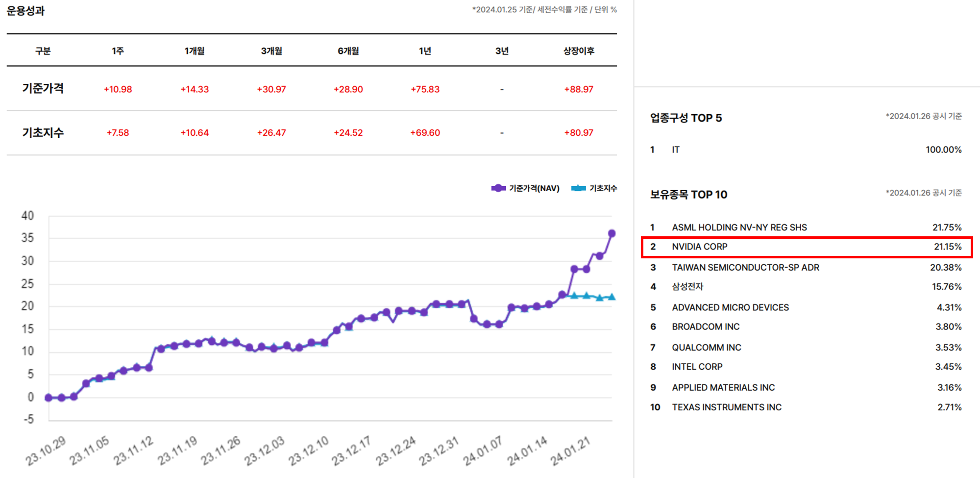Click the 100.00% sector weight
This screenshot has width=980, height=478.
[x=944, y=150]
